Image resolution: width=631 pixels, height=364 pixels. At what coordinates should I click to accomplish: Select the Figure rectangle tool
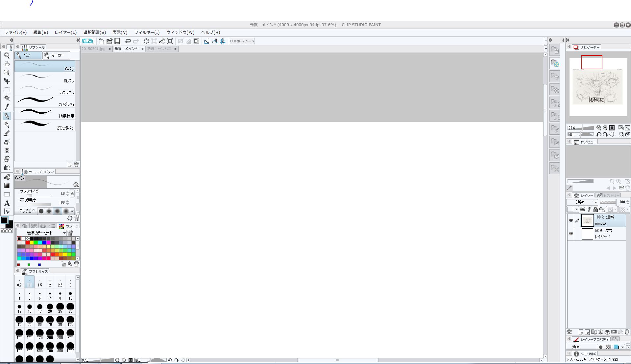coord(7,194)
